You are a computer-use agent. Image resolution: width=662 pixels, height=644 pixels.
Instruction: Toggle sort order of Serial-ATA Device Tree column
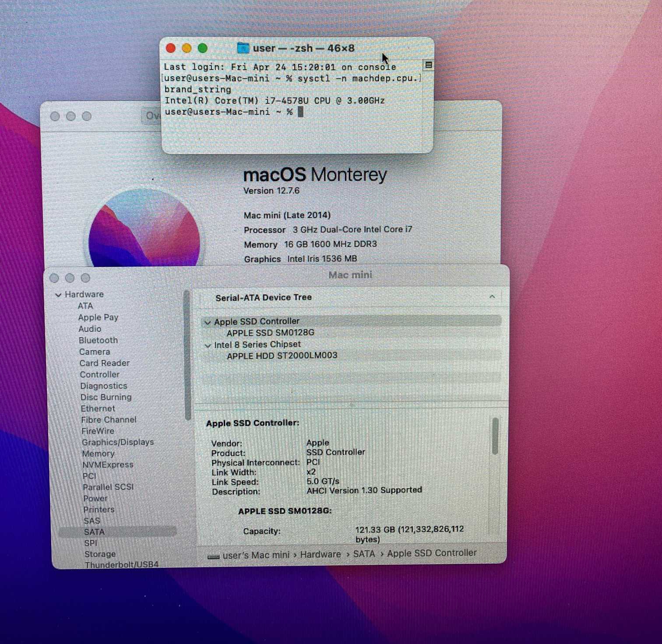[492, 297]
